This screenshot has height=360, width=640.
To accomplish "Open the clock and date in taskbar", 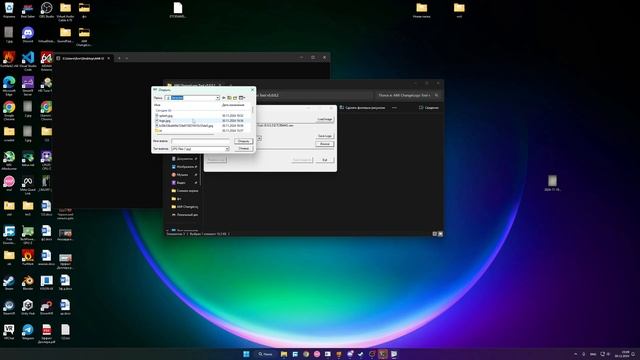I will pos(622,354).
